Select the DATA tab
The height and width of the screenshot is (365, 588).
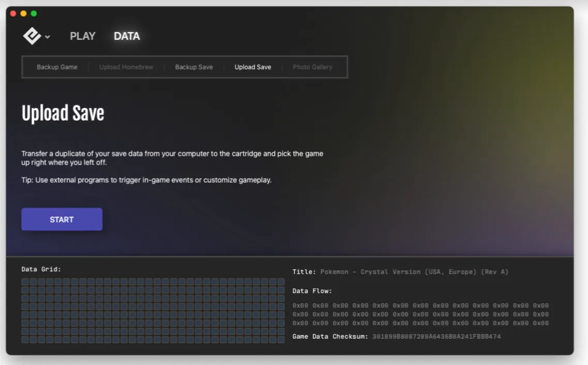(x=126, y=36)
